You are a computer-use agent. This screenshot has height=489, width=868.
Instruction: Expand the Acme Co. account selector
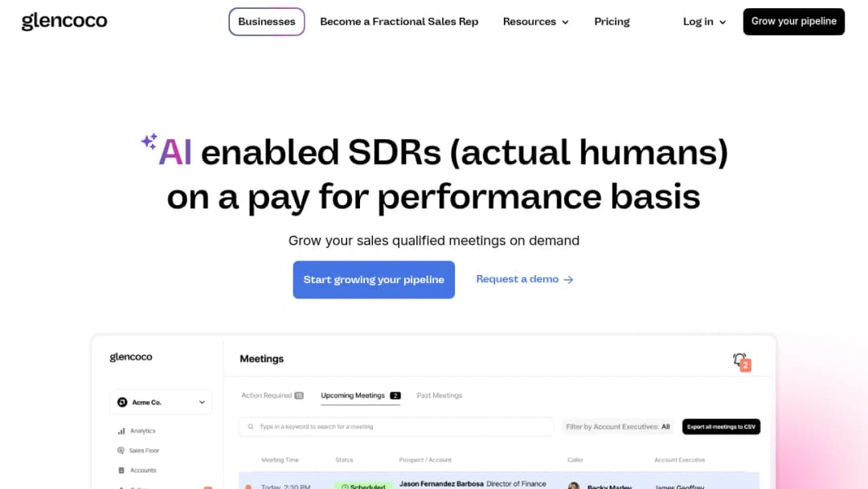161,402
